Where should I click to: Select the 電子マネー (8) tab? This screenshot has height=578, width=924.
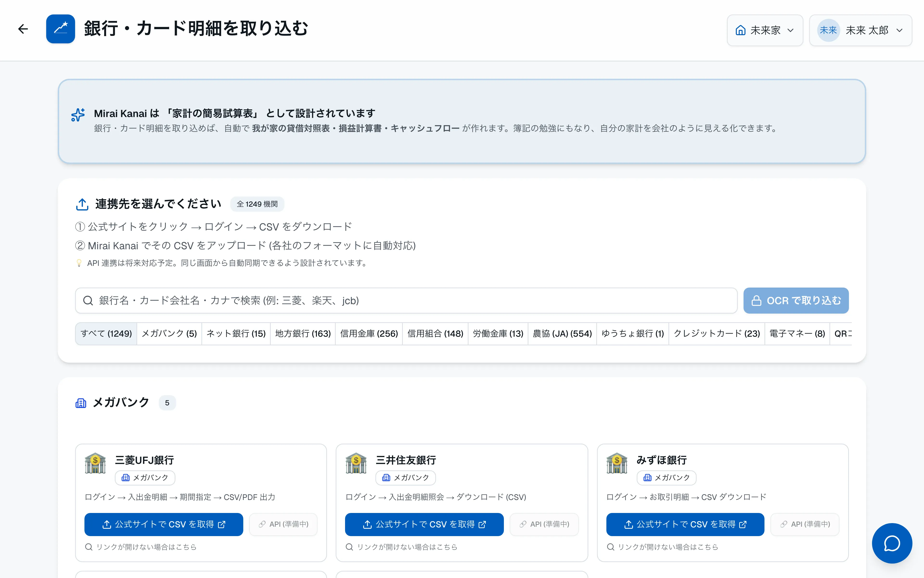pyautogui.click(x=797, y=334)
